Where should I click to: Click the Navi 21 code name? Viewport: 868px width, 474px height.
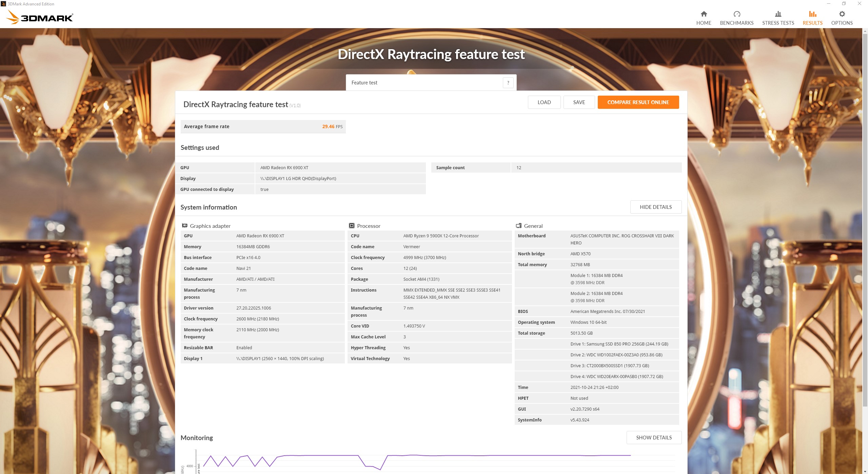coord(243,268)
